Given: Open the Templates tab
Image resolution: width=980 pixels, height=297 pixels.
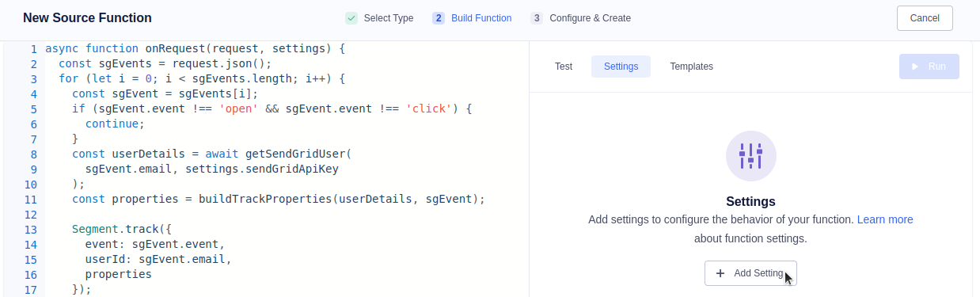Looking at the screenshot, I should [x=692, y=67].
